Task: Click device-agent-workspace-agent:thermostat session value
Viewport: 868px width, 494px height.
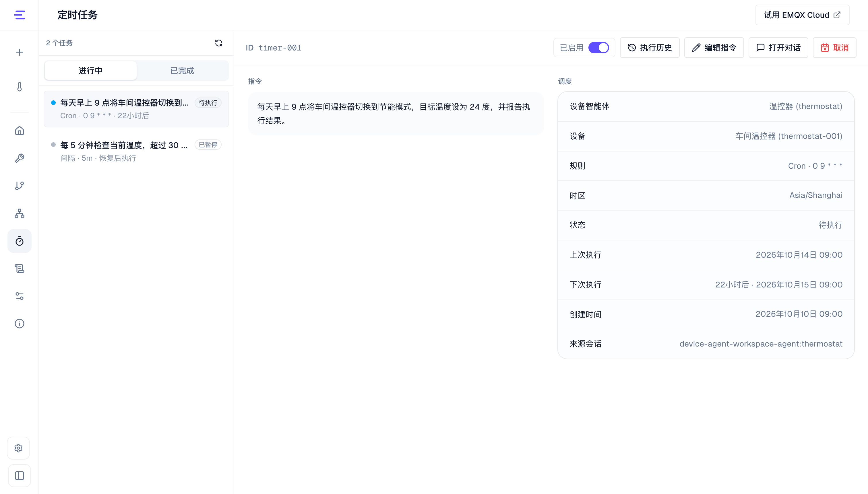Action: (761, 344)
